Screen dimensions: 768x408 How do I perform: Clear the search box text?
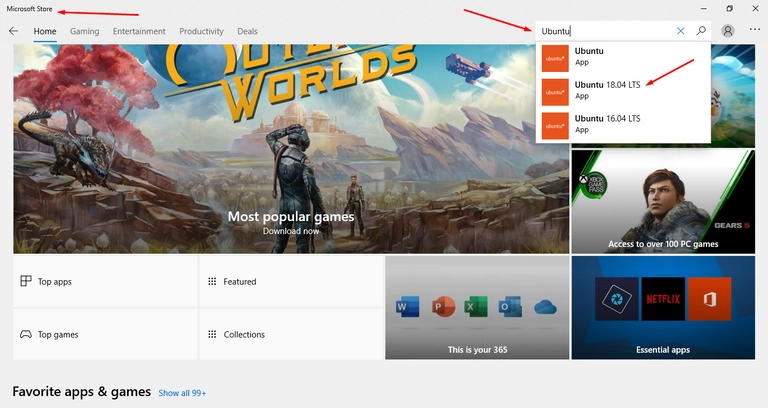click(x=680, y=31)
